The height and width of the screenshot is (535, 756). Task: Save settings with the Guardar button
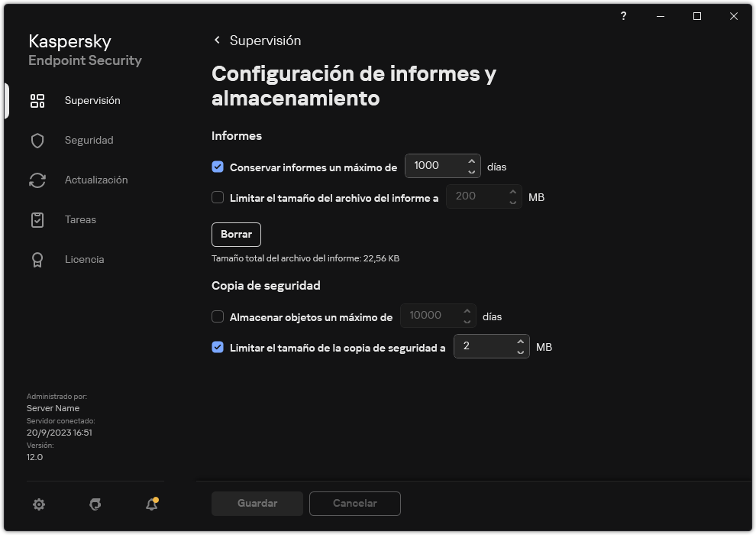tap(257, 503)
